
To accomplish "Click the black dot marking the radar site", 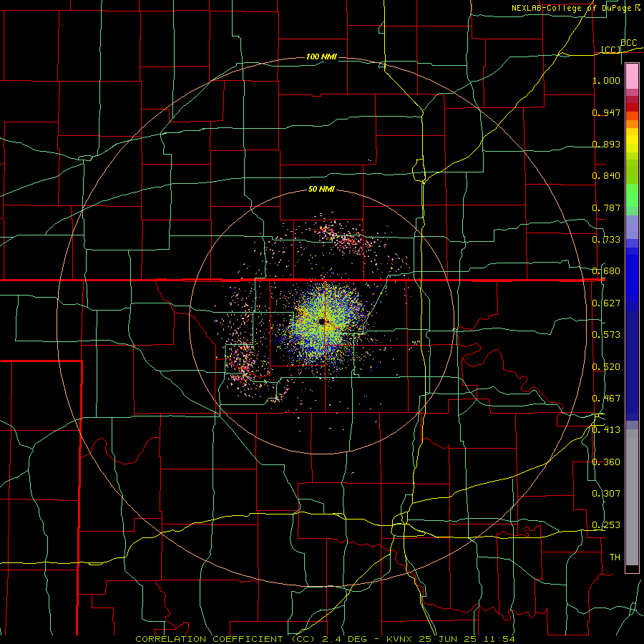I will click(322, 321).
